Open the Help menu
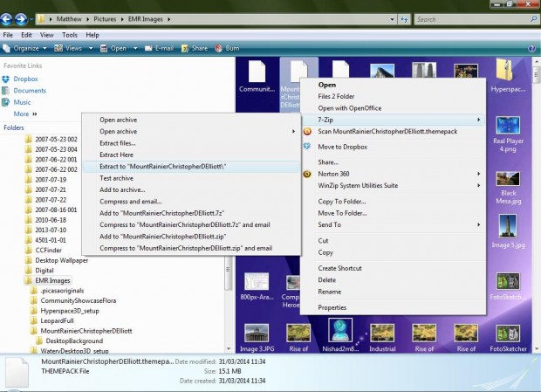The width and height of the screenshot is (541, 392). [92, 35]
